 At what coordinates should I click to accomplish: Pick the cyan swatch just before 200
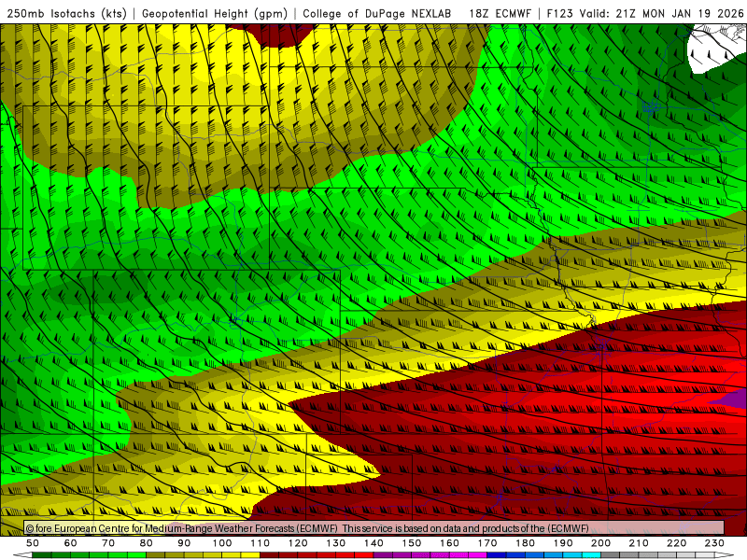591,555
